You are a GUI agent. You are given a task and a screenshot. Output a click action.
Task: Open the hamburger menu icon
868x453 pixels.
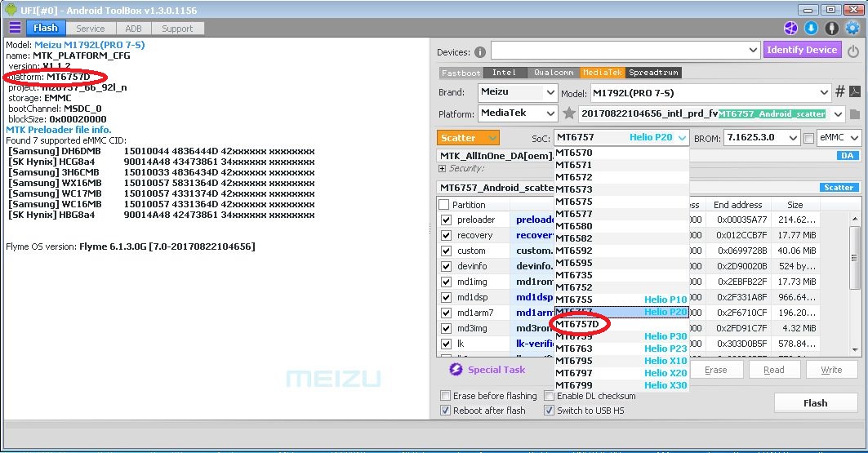tap(15, 28)
